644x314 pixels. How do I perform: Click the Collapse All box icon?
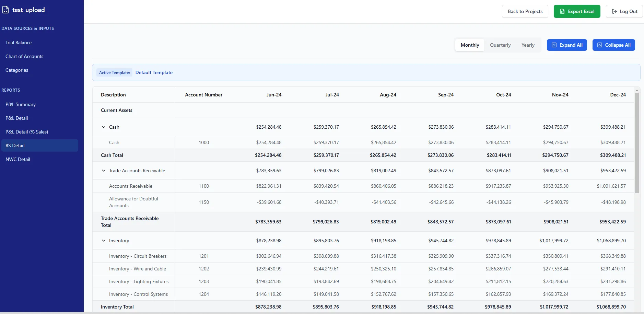click(600, 45)
